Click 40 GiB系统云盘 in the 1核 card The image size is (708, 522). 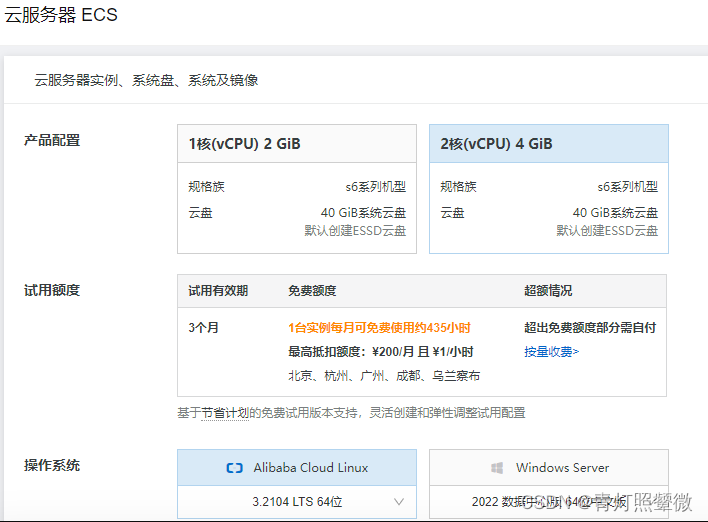363,213
